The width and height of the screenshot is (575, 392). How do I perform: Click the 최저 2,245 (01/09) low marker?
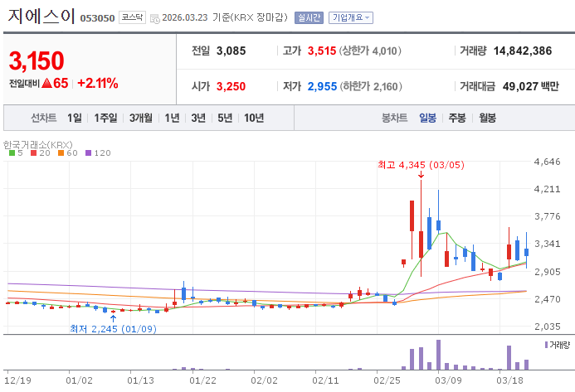[x=114, y=329]
